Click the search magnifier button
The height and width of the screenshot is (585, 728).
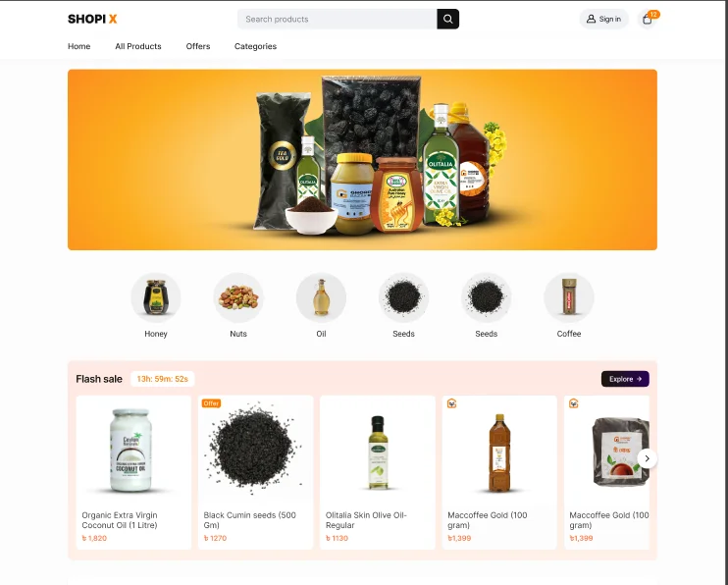click(447, 19)
